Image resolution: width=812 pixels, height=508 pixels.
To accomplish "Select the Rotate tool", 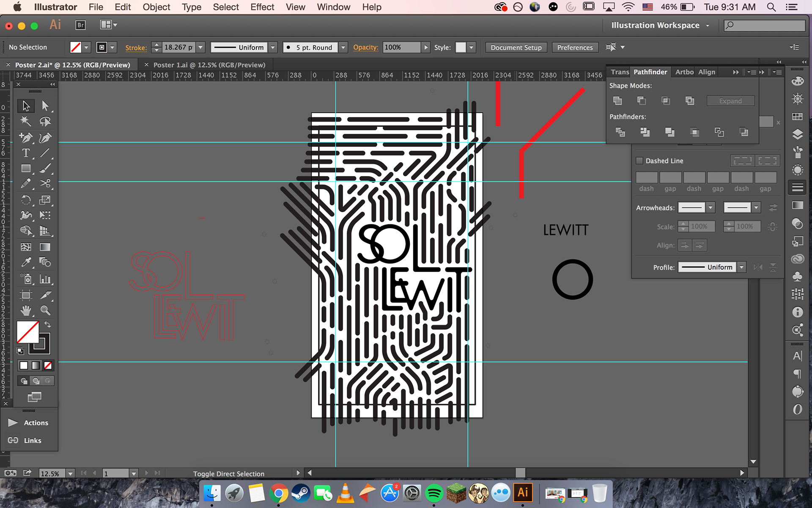I will [x=26, y=200].
